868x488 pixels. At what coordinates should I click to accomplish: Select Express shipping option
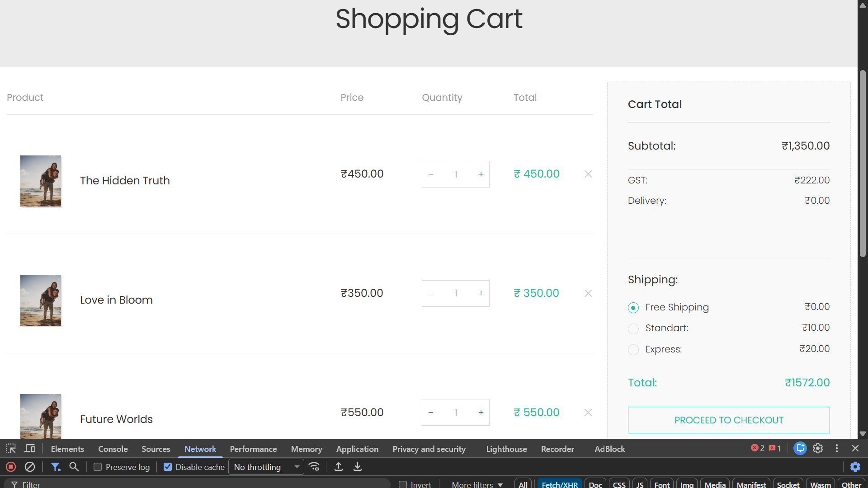pyautogui.click(x=633, y=350)
